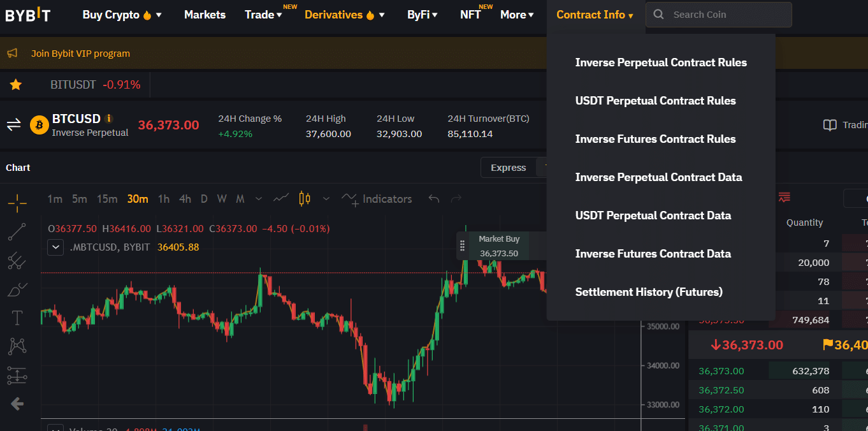Screen dimensions: 868x431
Task: Open the Bybit logo home link
Action: [28, 15]
